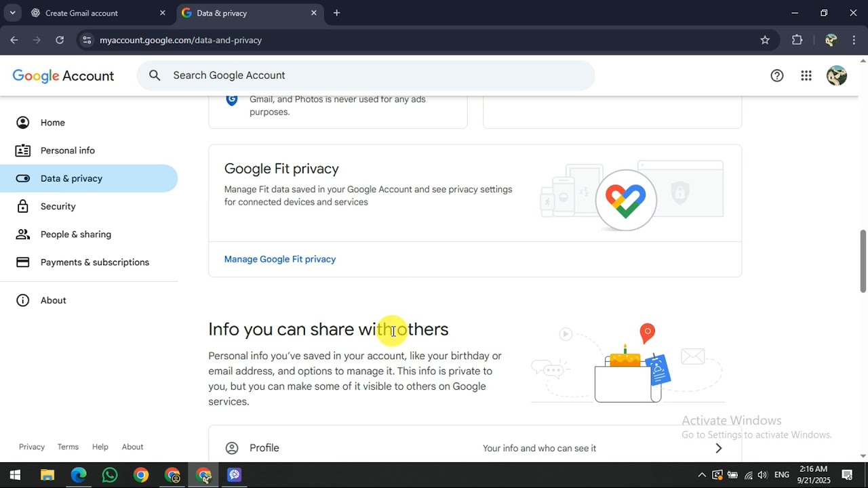This screenshot has width=868, height=488.
Task: Click the address bar URL
Action: pos(180,40)
